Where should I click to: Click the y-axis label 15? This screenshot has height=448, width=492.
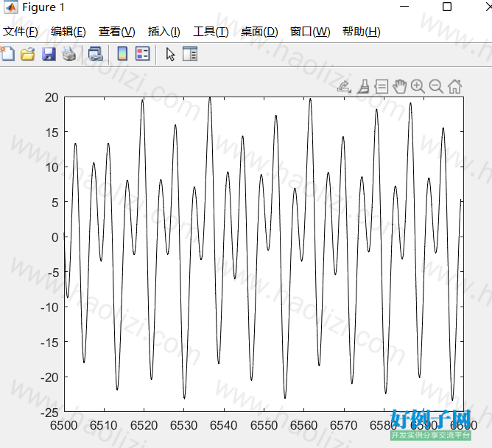(52, 133)
